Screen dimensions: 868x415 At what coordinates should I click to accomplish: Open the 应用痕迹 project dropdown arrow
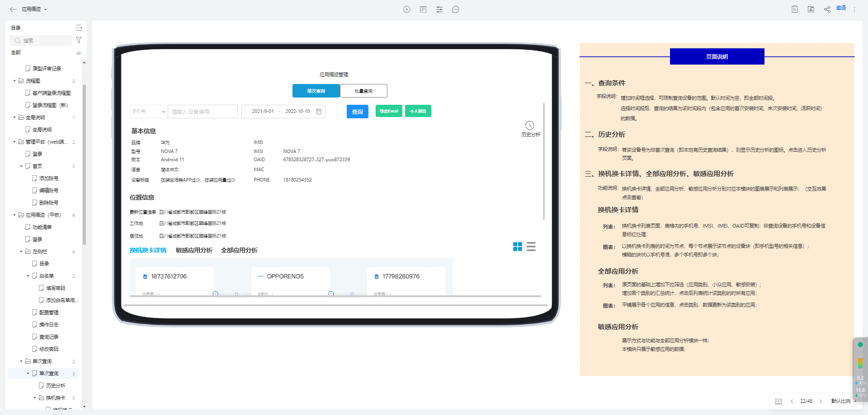pos(45,9)
